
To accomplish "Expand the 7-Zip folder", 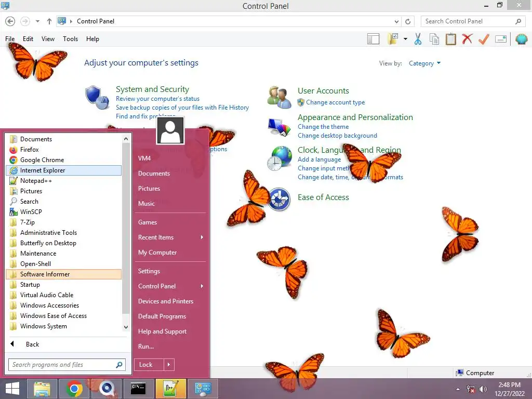I will pos(64,222).
